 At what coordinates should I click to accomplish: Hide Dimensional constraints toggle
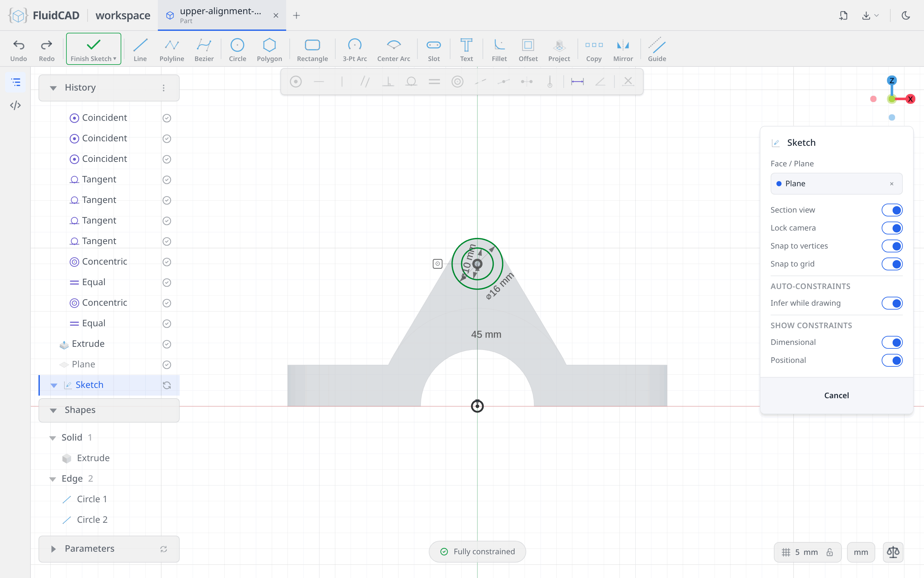(892, 342)
